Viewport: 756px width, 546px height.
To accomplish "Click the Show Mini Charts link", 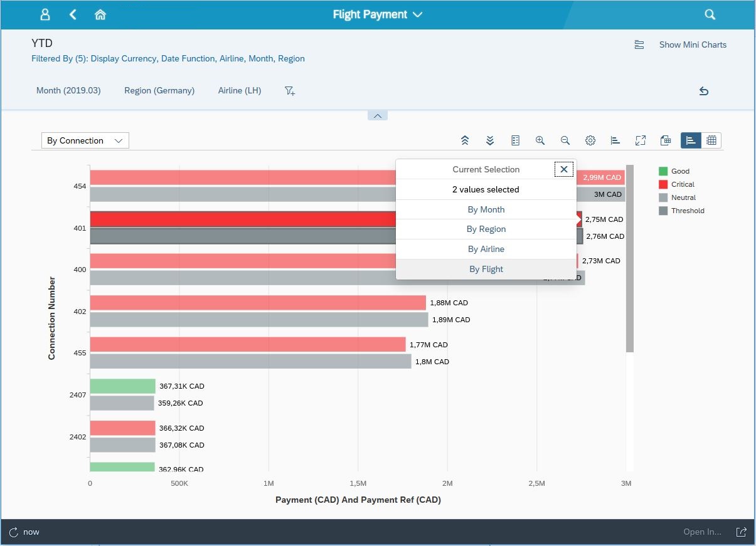I will (692, 45).
